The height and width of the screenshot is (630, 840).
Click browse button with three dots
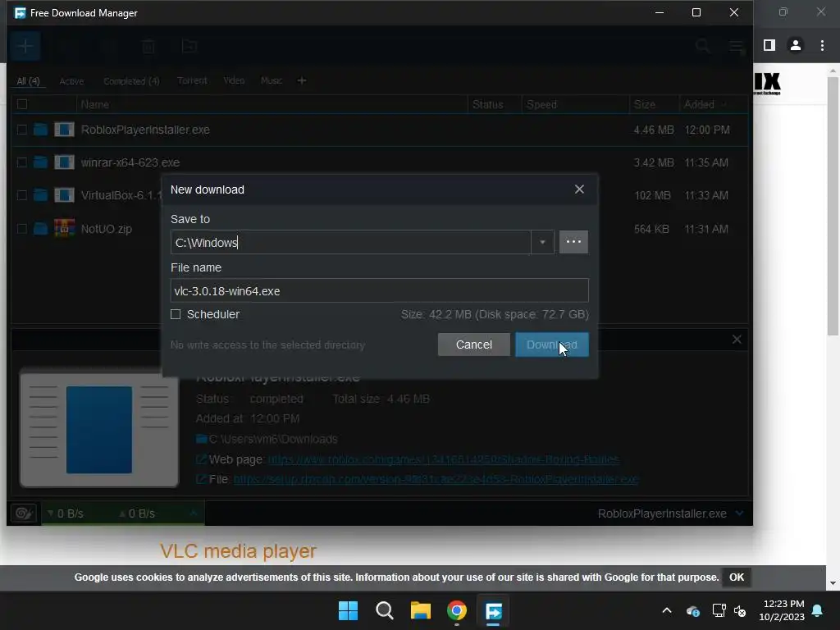pos(573,242)
